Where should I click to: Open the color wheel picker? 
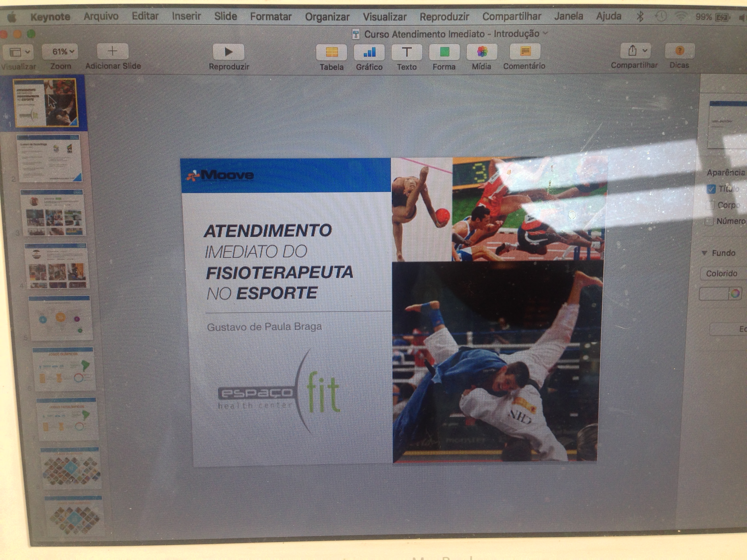pos(735,294)
